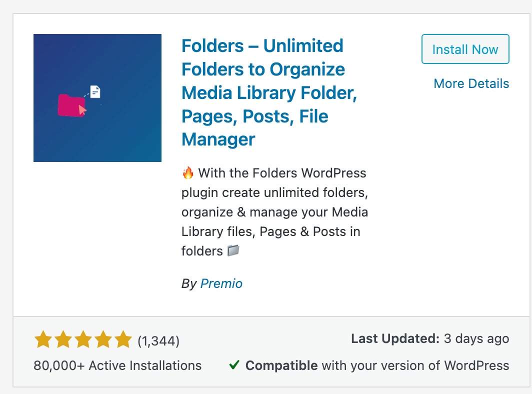The height and width of the screenshot is (394, 532).
Task: Click the fourth rating star
Action: click(103, 340)
